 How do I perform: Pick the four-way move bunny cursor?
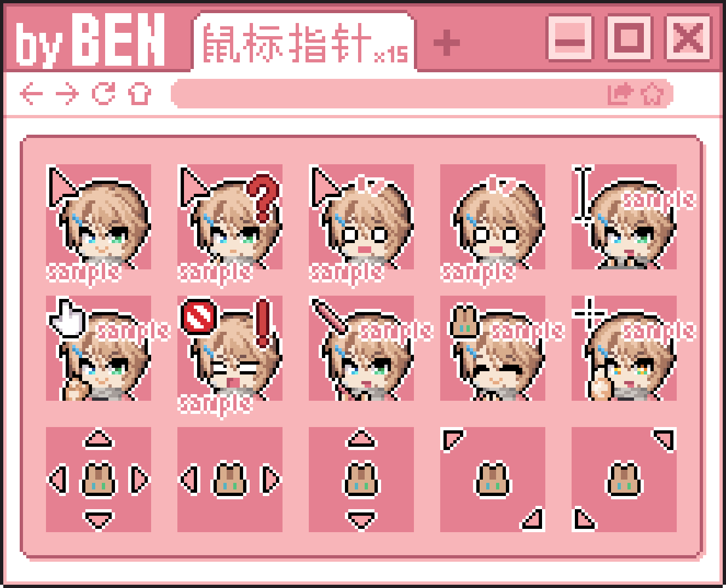coord(99,480)
